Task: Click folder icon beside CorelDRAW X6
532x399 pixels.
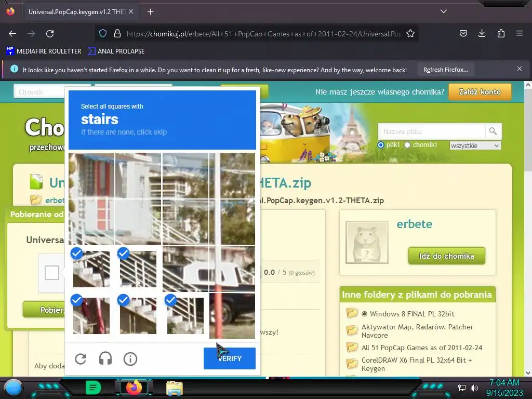Action: 352,363
